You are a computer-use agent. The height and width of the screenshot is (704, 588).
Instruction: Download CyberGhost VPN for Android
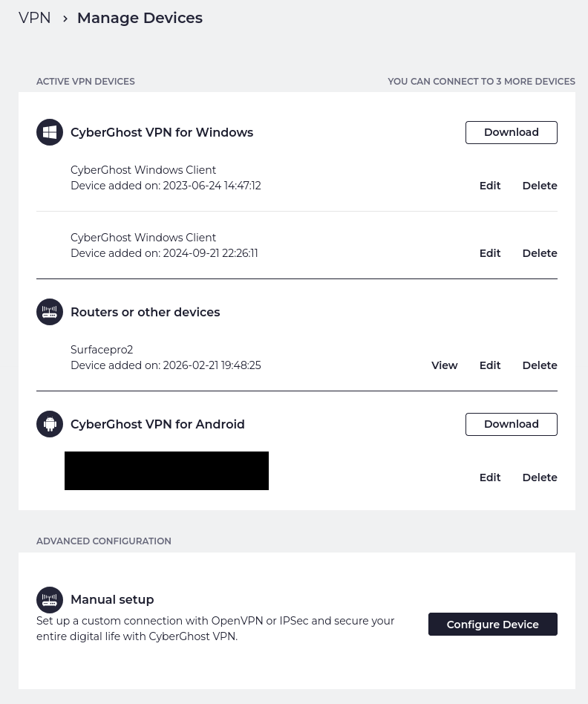click(x=511, y=424)
